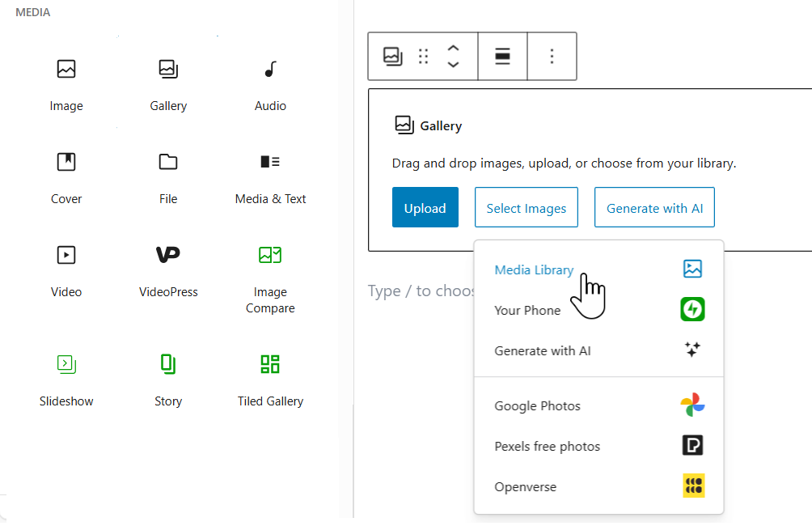This screenshot has width=812, height=526.
Task: Open the block Options three-dot menu
Action: coord(552,56)
